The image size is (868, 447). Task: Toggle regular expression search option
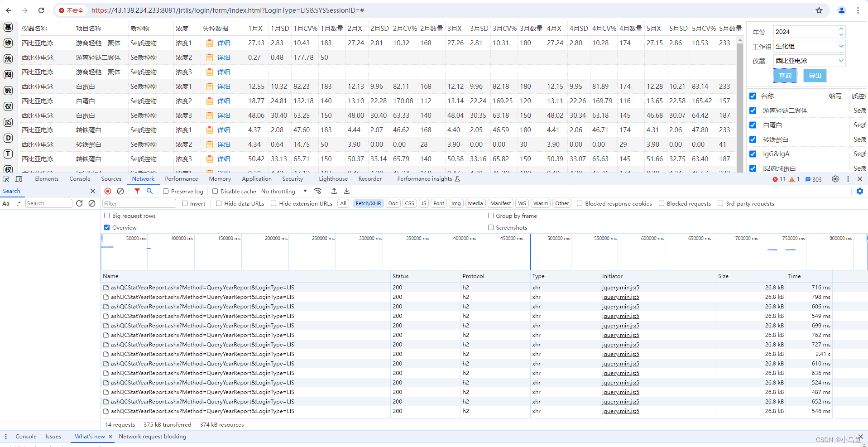point(19,203)
